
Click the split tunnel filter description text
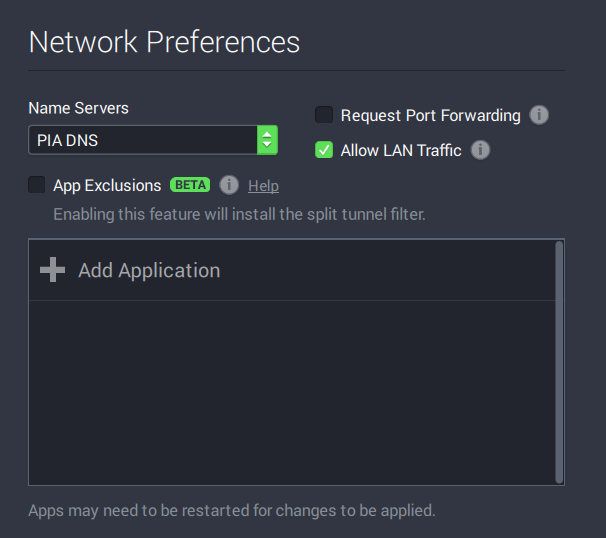click(239, 214)
